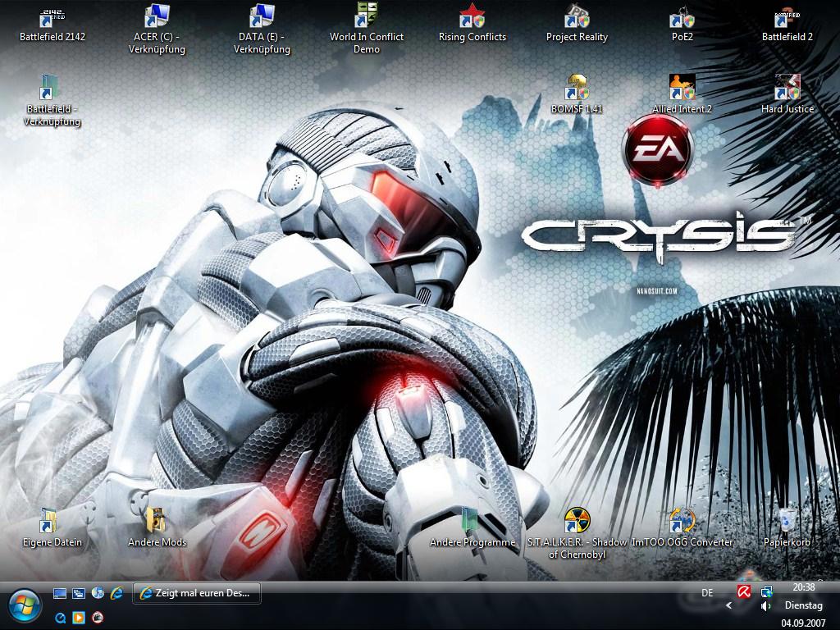
Task: Open the volume speaker tray icon
Action: pyautogui.click(x=766, y=606)
